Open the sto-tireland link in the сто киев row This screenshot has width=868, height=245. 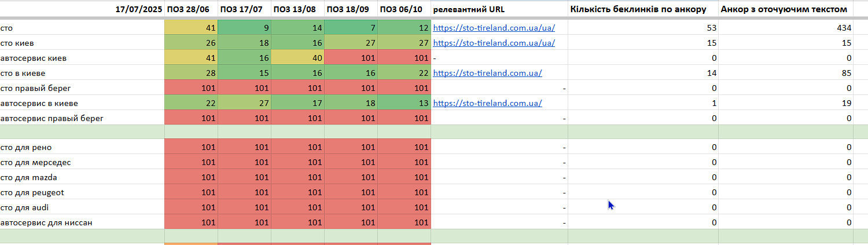pos(494,43)
